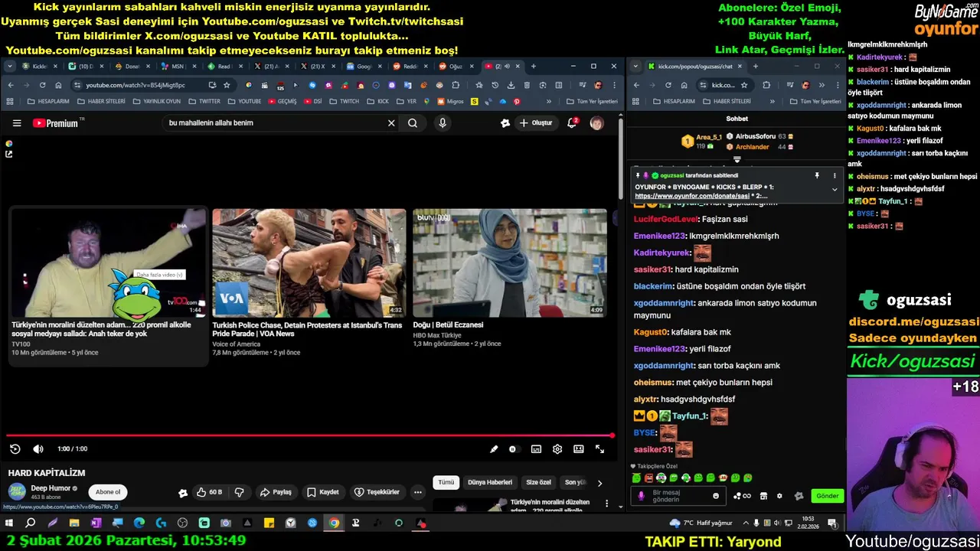Open Chrome from the taskbar
Image resolution: width=980 pixels, height=551 pixels.
[x=335, y=523]
